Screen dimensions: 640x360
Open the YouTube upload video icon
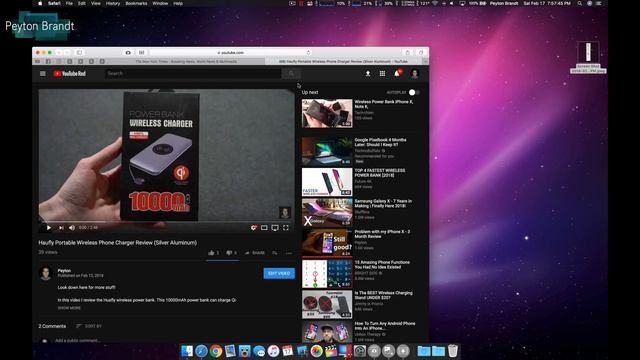coord(368,73)
